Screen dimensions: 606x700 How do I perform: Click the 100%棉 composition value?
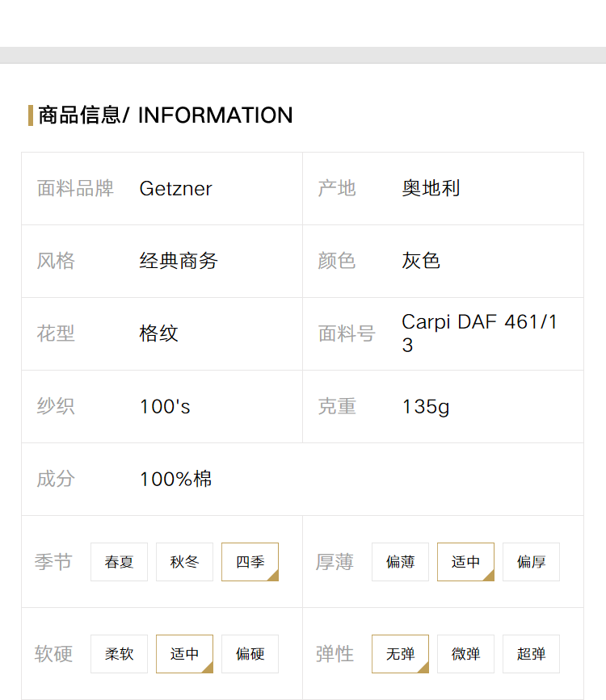click(x=175, y=479)
